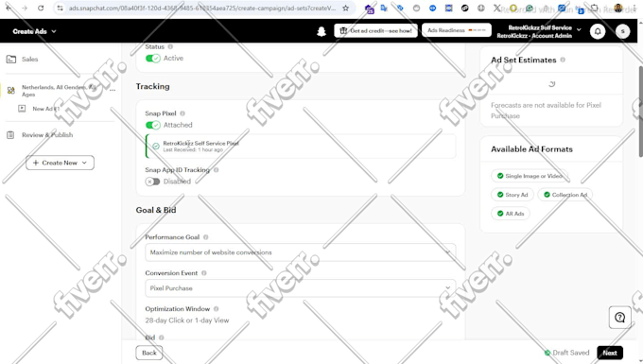Click the X (Twitter) extension icon
Image resolution: width=643 pixels, height=364 pixels.
pyautogui.click(x=497, y=8)
